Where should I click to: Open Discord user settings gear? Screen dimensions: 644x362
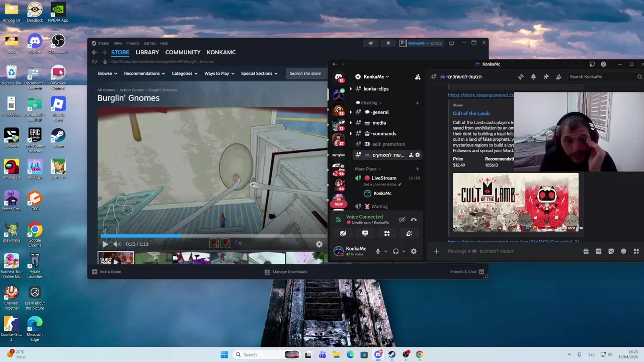pyautogui.click(x=414, y=251)
